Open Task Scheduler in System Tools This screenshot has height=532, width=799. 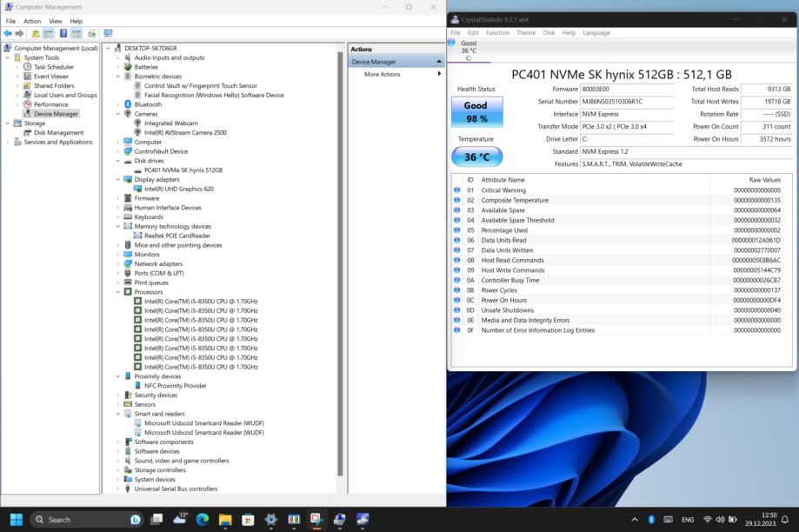point(53,67)
